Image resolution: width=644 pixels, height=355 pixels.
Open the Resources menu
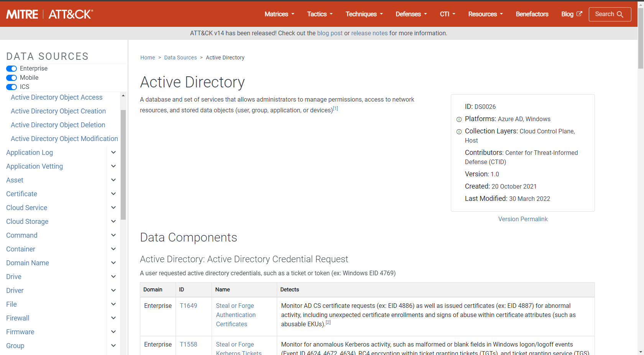click(485, 14)
